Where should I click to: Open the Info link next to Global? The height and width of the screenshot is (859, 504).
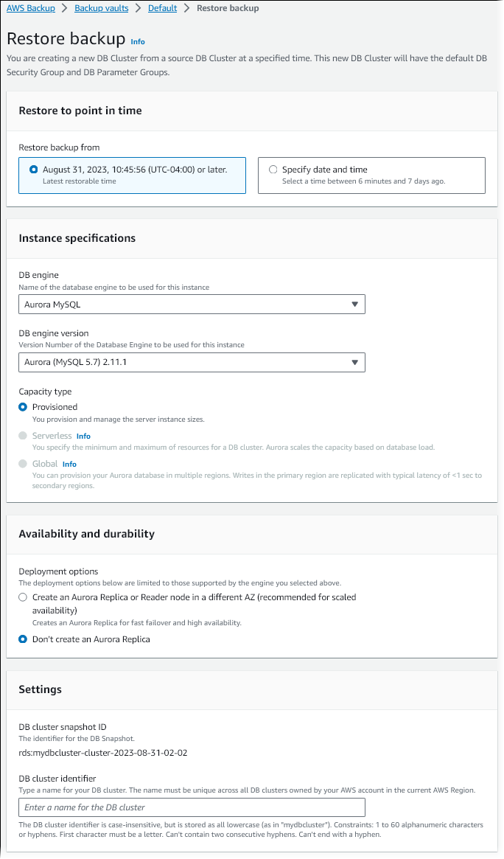(x=69, y=464)
